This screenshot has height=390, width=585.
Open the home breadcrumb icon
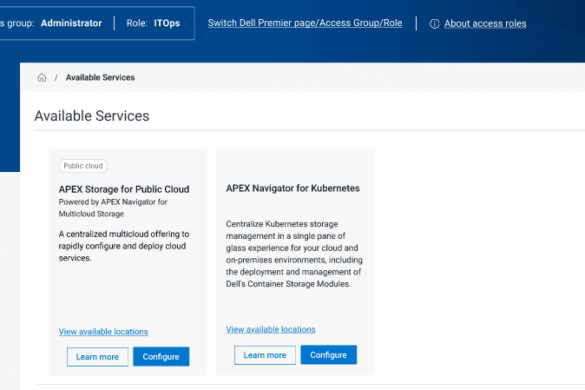42,77
